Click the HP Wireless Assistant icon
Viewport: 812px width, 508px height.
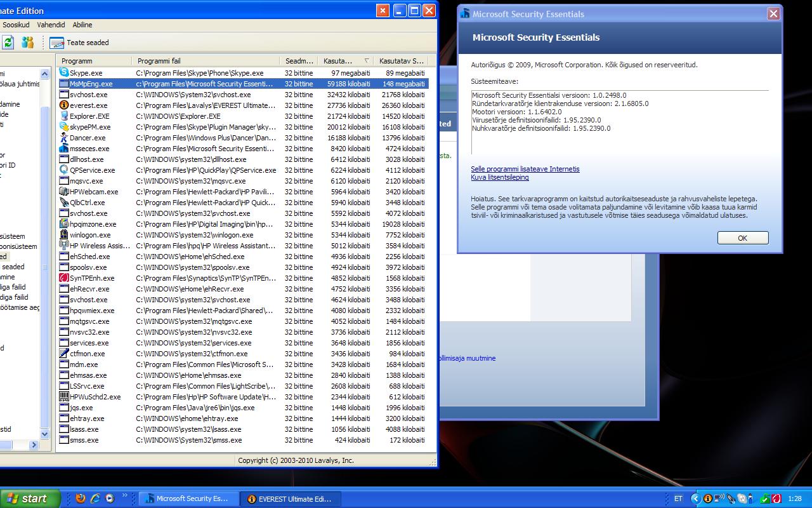pyautogui.click(x=64, y=246)
